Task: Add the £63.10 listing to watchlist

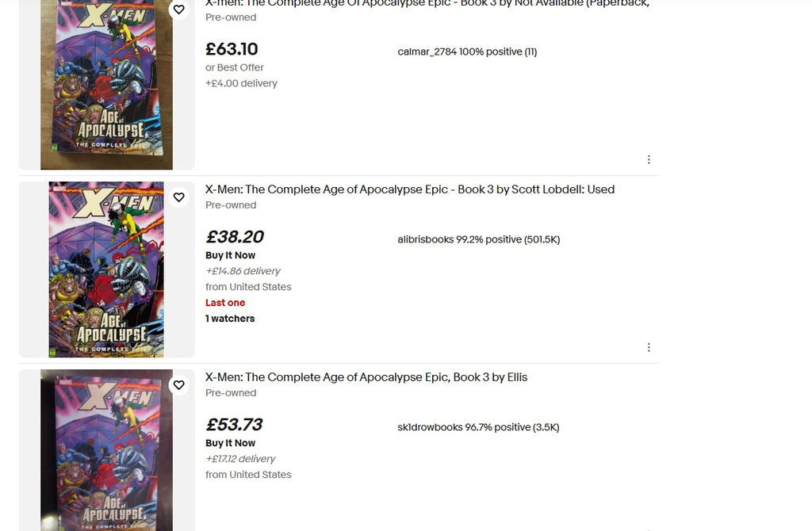Action: click(179, 10)
